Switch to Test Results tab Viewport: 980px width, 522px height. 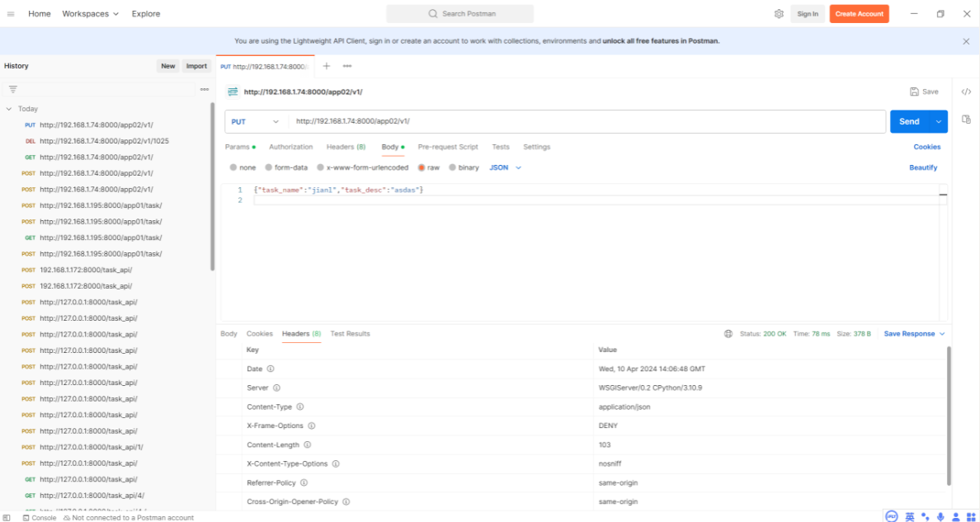(350, 334)
